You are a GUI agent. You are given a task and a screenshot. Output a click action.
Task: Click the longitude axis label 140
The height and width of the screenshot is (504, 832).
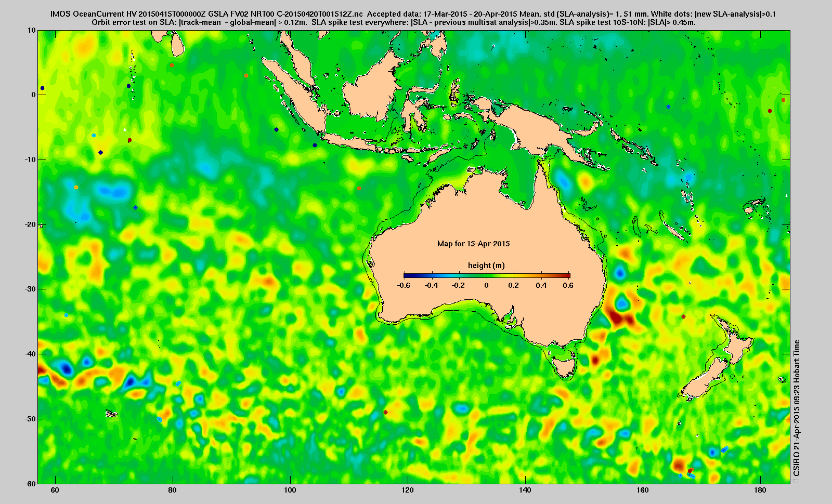coord(525,490)
